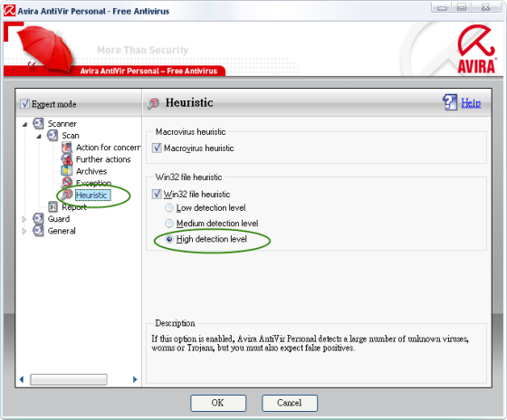Confirm settings with OK button
507x420 pixels.
pyautogui.click(x=218, y=403)
